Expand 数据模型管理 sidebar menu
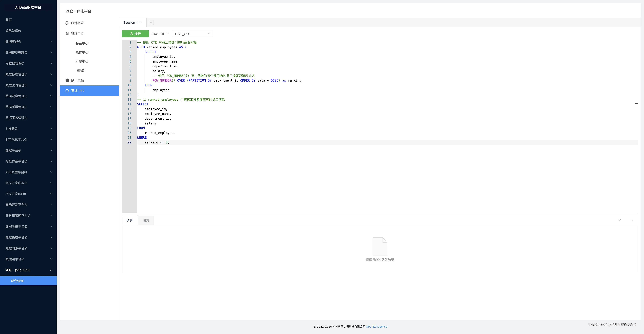 [x=28, y=52]
